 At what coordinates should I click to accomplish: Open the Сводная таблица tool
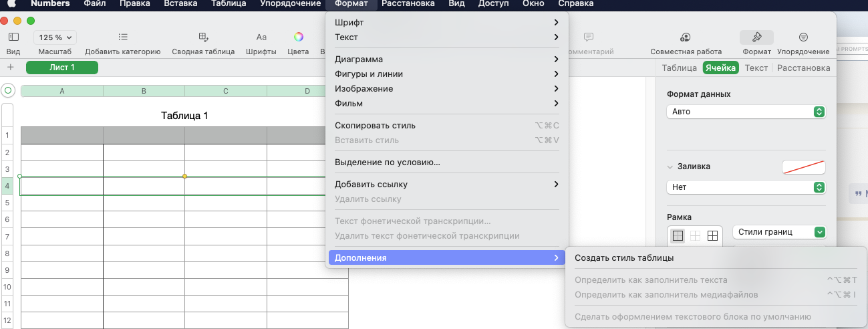203,37
